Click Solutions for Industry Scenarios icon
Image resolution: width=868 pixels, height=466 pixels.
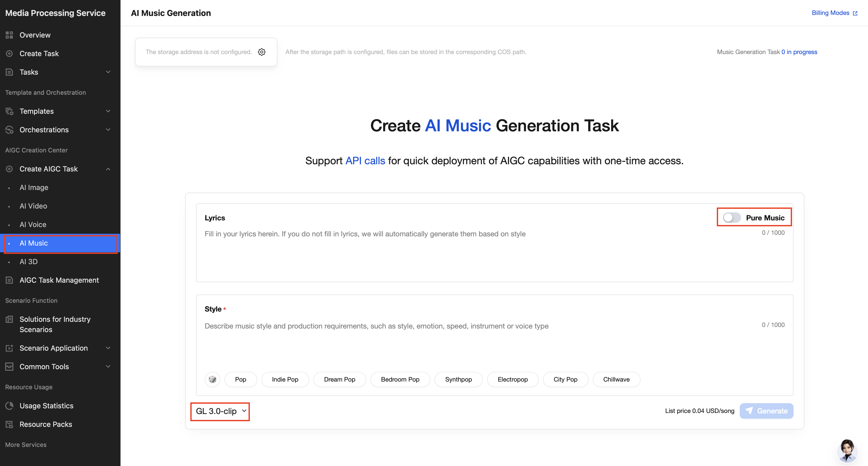[x=10, y=319]
